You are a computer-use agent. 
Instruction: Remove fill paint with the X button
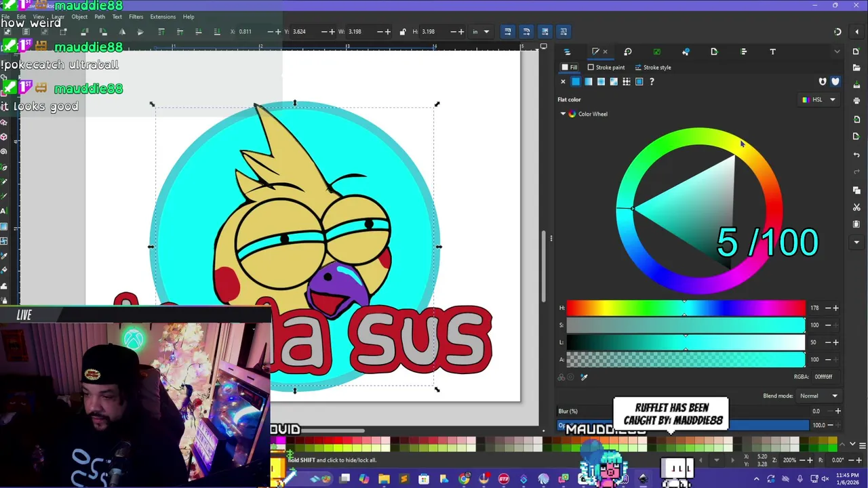563,82
